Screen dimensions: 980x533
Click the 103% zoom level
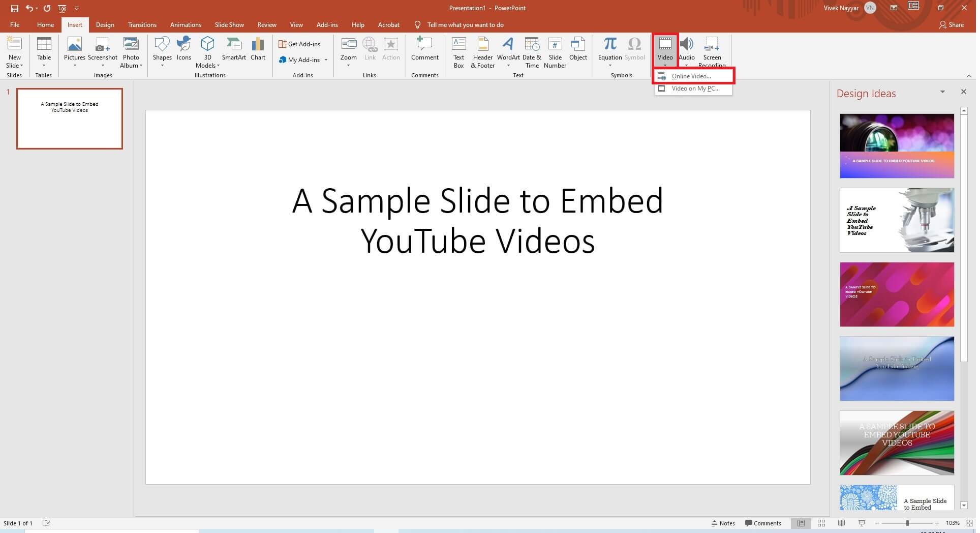point(953,523)
